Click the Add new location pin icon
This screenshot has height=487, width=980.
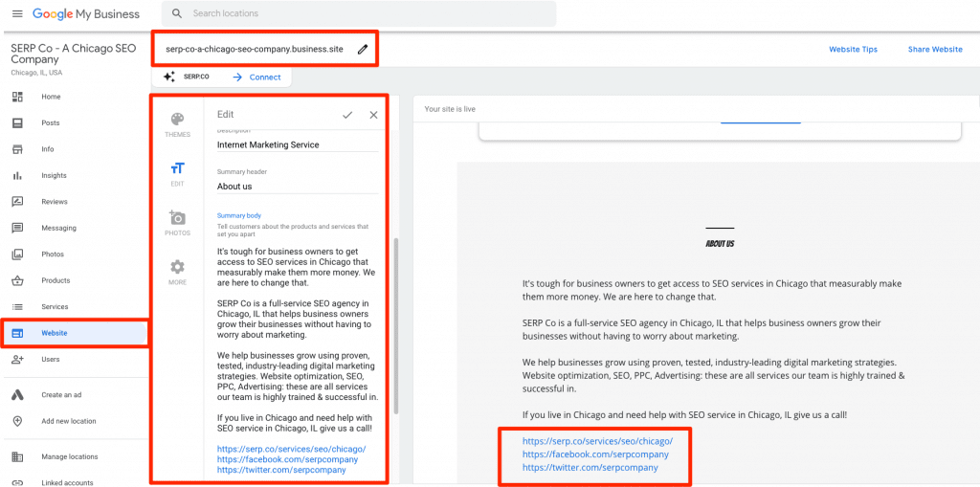(x=17, y=421)
